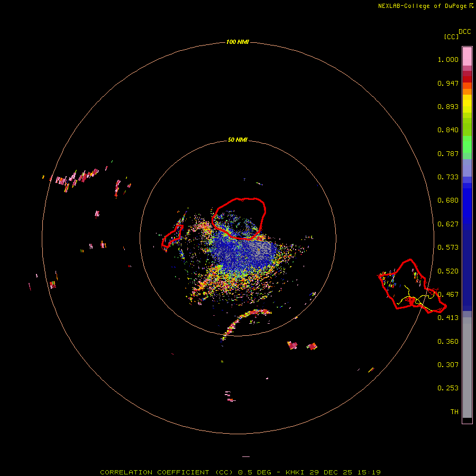Click the DCC legend header
476x476 pixels.
(x=465, y=32)
